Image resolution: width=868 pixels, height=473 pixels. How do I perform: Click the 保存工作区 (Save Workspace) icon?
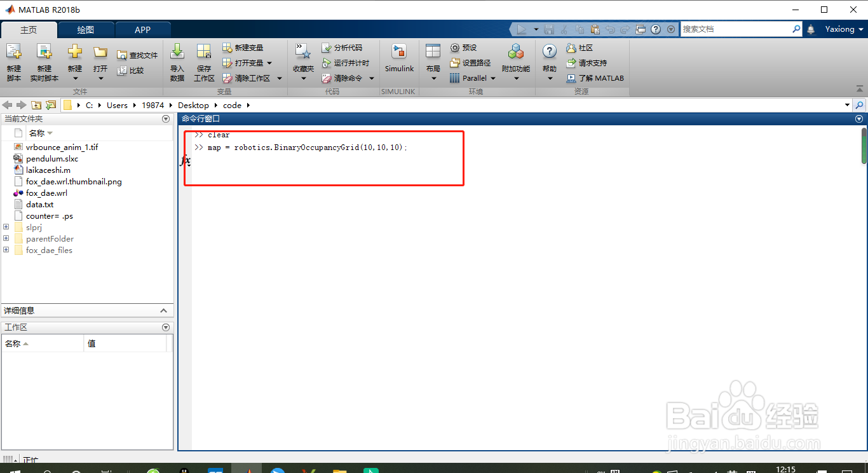204,51
